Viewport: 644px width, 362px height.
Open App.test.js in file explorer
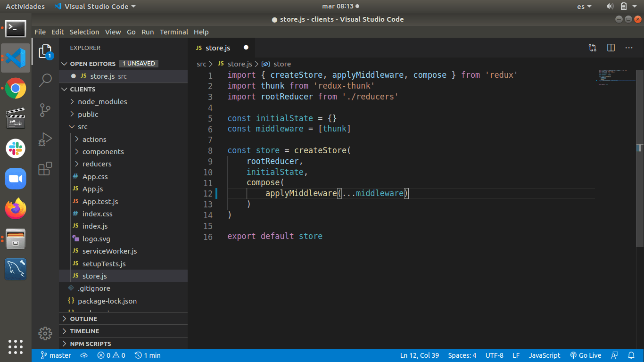(x=100, y=202)
